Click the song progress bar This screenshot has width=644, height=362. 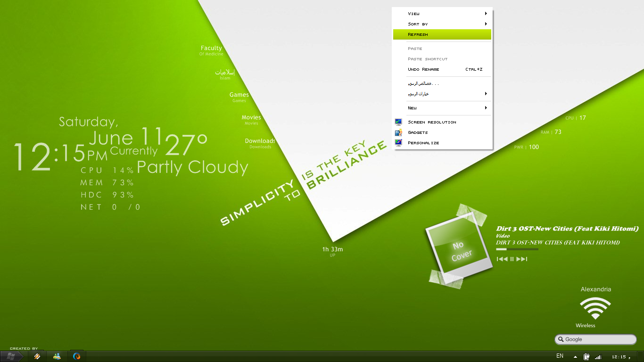[x=517, y=249]
